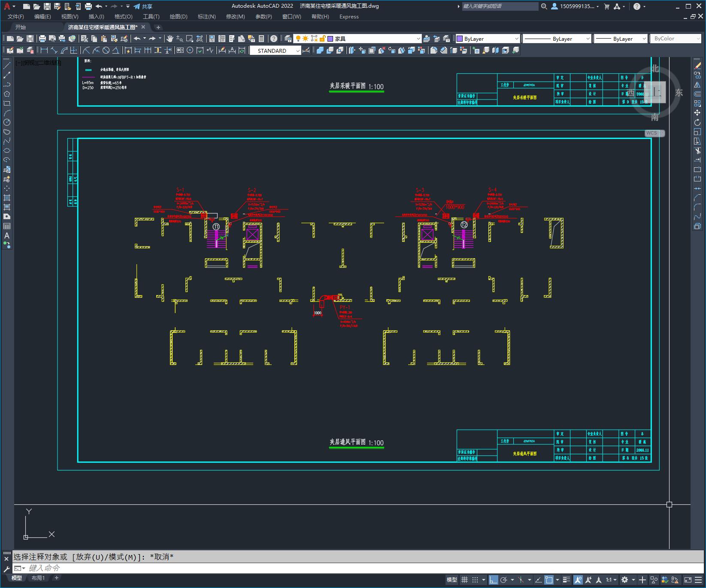Click the Help question mark icon
706x588 pixels.
(274, 39)
